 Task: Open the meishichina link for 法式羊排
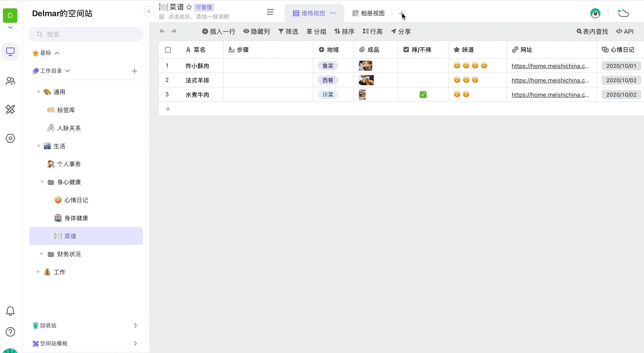550,80
